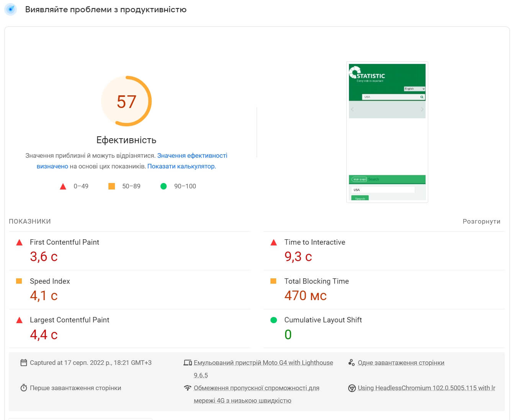This screenshot has width=511, height=420.
Task: Click the red triangle next to First Contentful Paint
Action: click(x=19, y=242)
